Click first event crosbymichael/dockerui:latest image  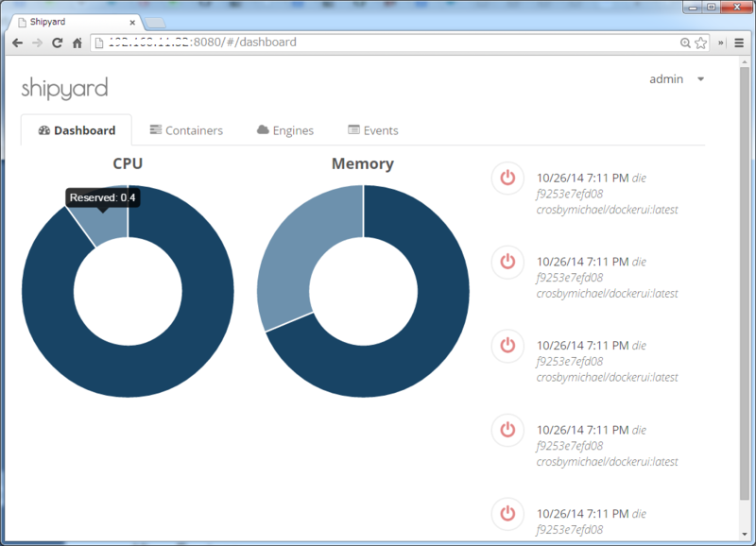[607, 210]
